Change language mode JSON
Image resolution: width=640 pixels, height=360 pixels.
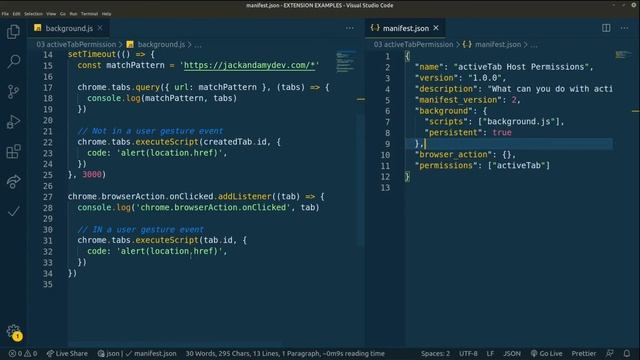512,353
